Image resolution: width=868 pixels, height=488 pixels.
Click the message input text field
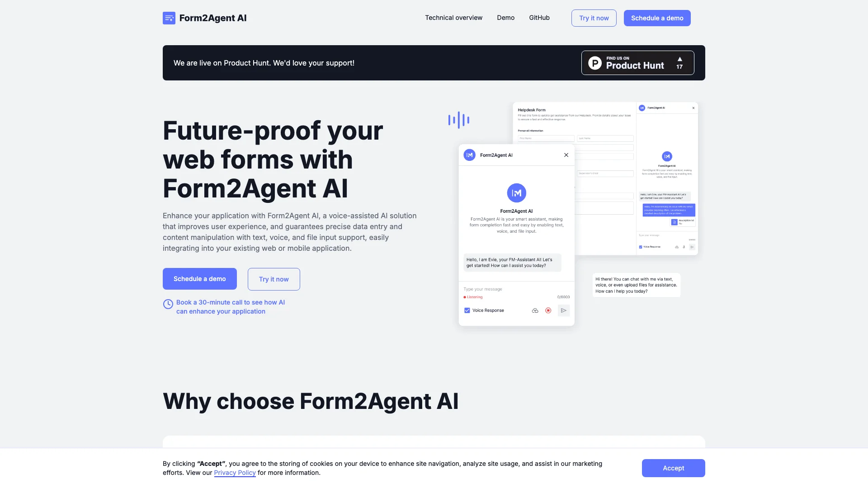[x=511, y=289]
